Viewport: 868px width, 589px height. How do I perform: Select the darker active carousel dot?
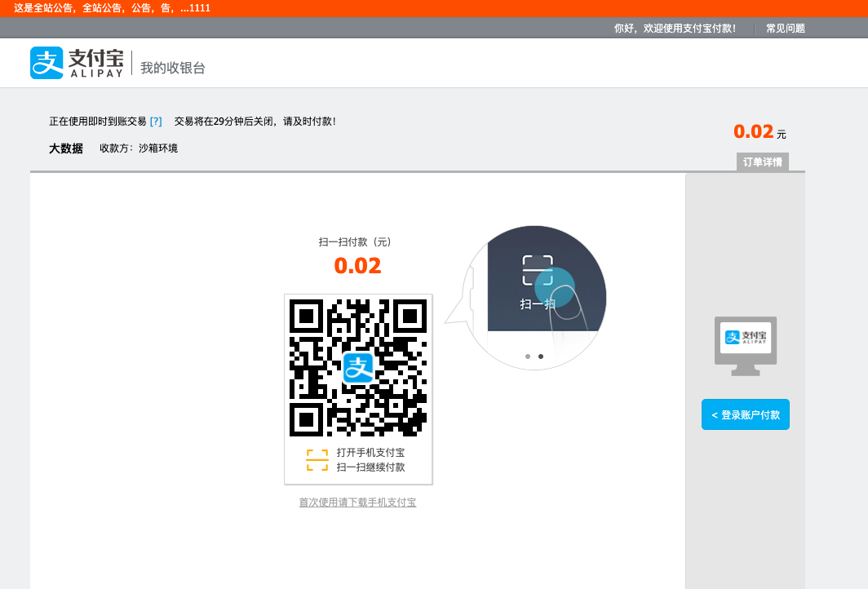click(541, 356)
